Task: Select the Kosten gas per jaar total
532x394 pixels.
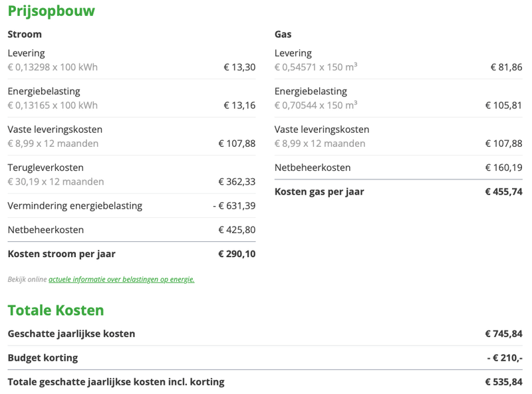Action: pos(503,192)
